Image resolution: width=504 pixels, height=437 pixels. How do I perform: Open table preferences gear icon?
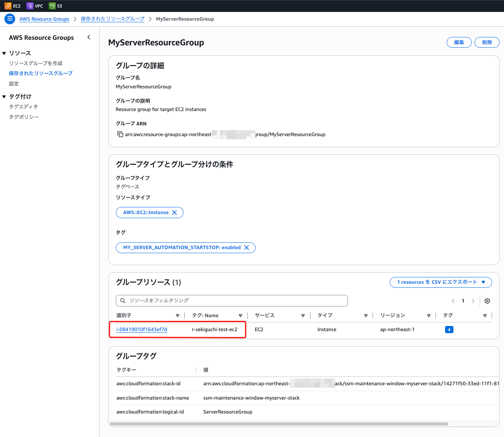pyautogui.click(x=487, y=301)
